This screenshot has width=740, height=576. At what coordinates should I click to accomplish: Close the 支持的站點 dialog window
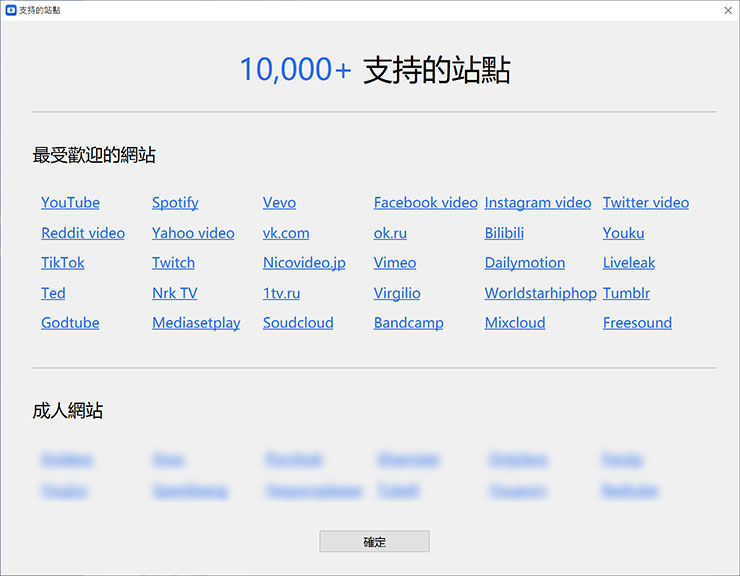click(x=728, y=10)
